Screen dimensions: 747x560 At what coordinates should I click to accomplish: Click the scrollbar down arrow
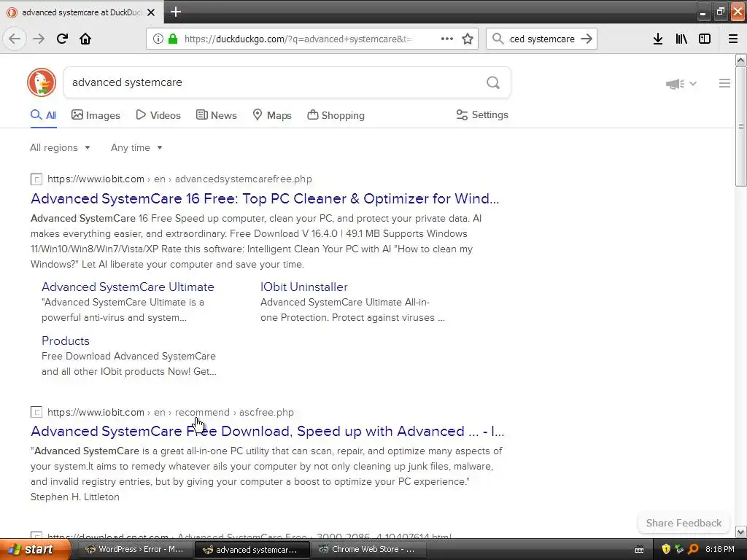(741, 532)
